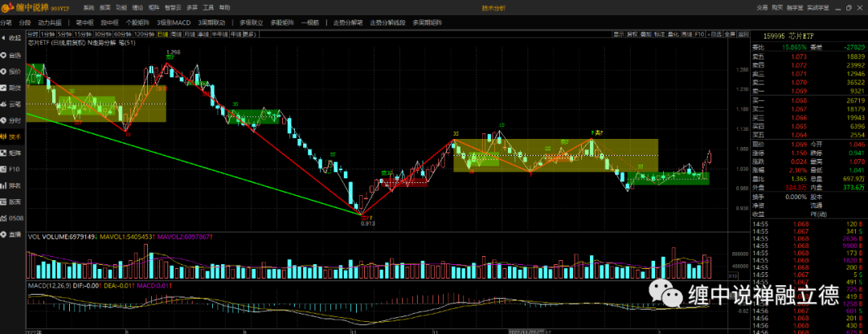868x334 pixels.
Task: Switch to the 30分钟 period tab
Action: pyautogui.click(x=103, y=35)
